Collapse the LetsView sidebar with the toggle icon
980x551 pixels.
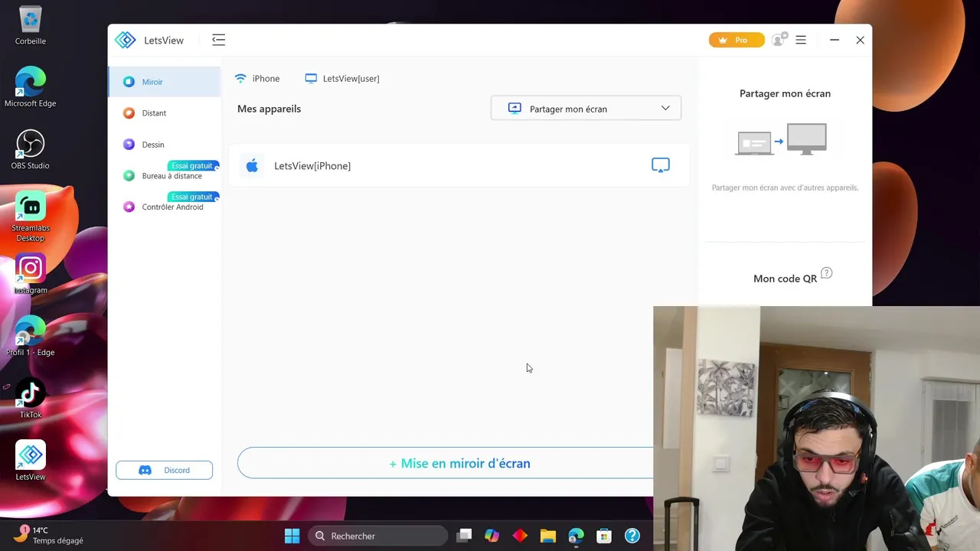[x=218, y=40]
